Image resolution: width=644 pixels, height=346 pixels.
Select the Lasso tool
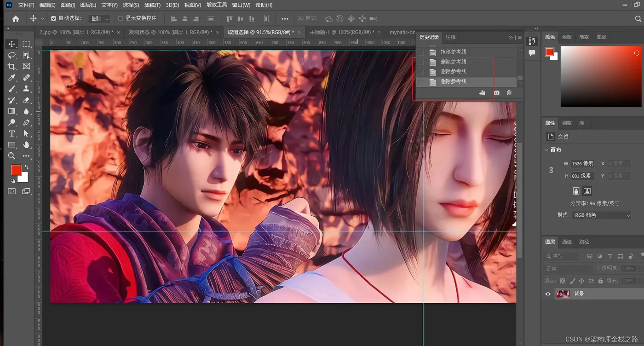[x=12, y=55]
